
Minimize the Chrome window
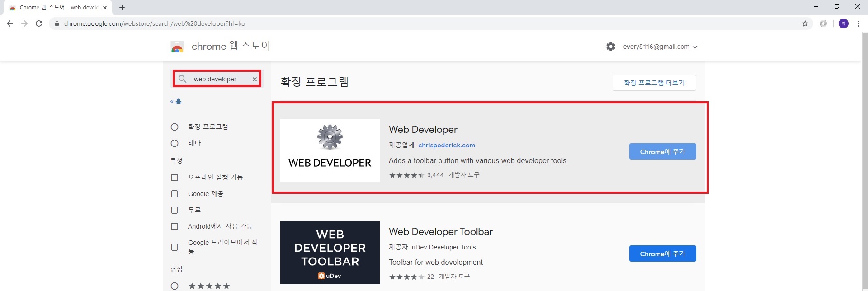pos(816,7)
